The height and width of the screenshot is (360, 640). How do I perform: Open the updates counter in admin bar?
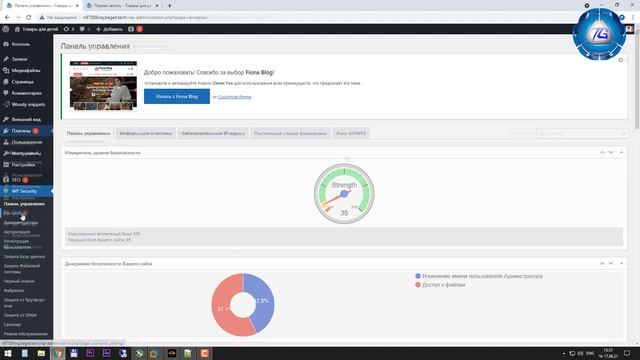tap(69, 29)
